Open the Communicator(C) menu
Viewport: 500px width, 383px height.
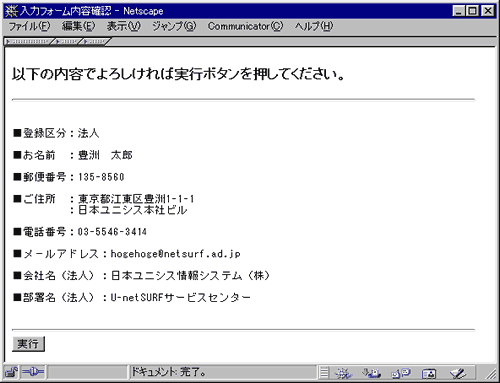245,26
